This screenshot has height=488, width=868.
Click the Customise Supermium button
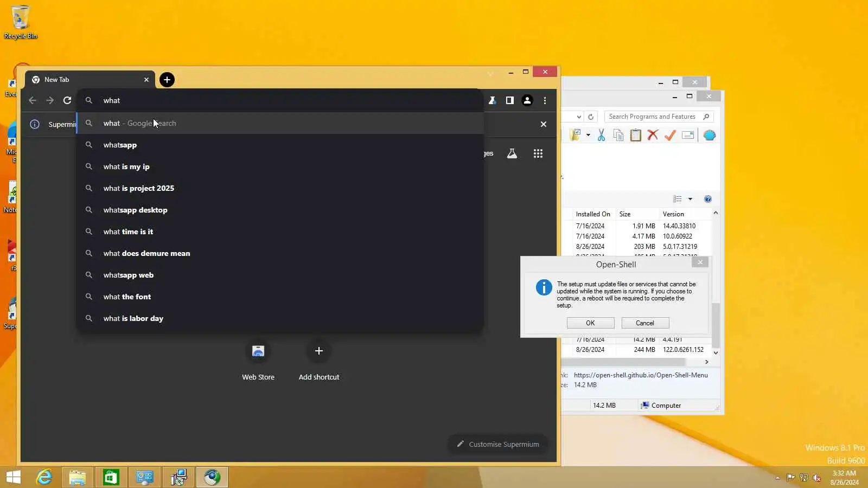[497, 444]
